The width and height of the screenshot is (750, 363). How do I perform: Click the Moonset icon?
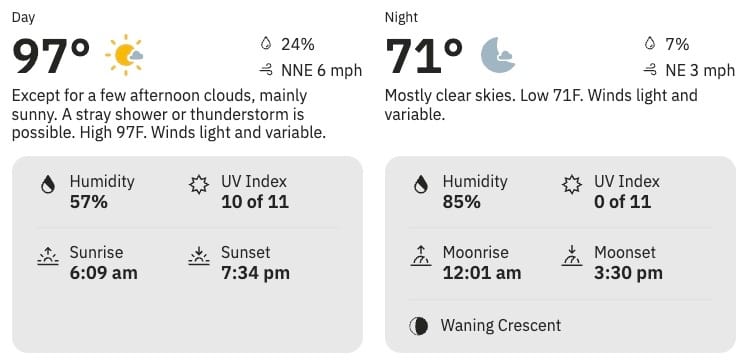572,256
